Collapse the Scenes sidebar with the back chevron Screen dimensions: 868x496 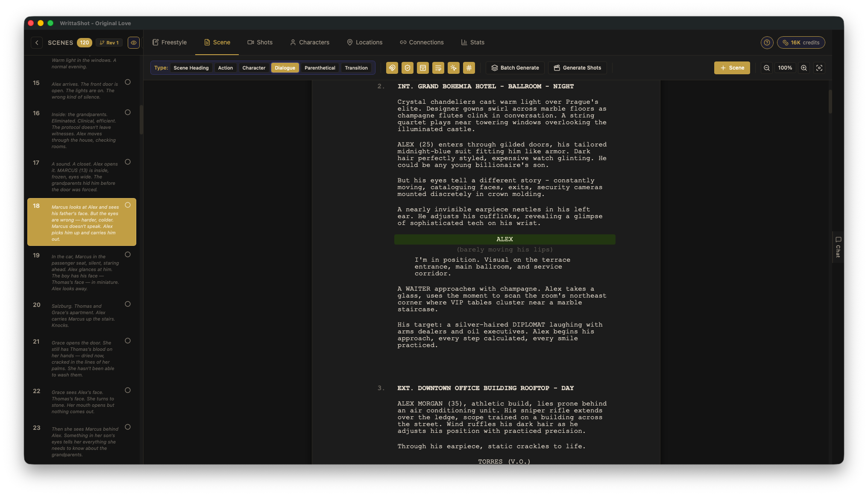point(37,43)
